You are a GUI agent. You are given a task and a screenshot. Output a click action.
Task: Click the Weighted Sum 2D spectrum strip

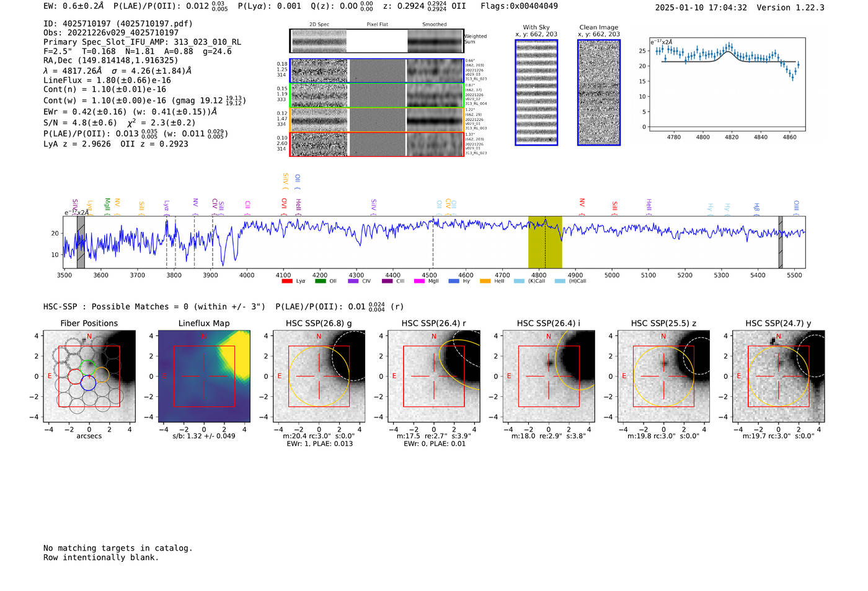click(x=377, y=41)
